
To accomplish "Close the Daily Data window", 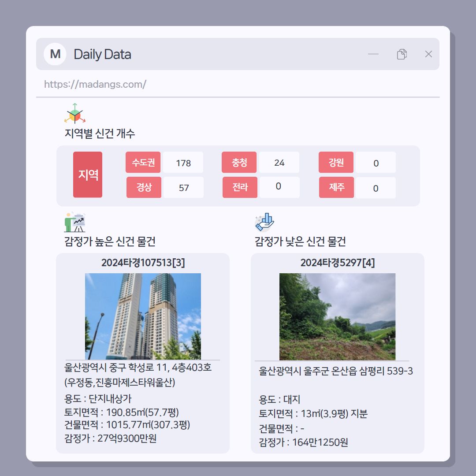I will (x=428, y=54).
